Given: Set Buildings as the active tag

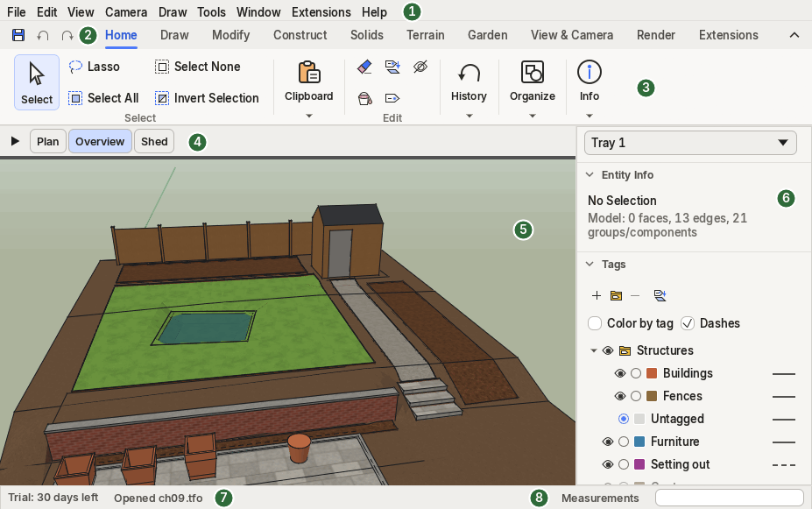Looking at the screenshot, I should [x=636, y=373].
